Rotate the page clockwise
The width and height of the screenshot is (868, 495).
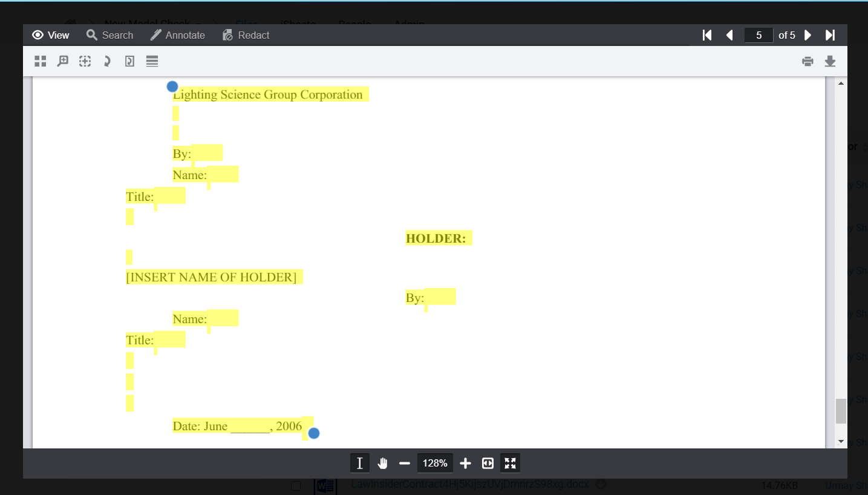[107, 61]
